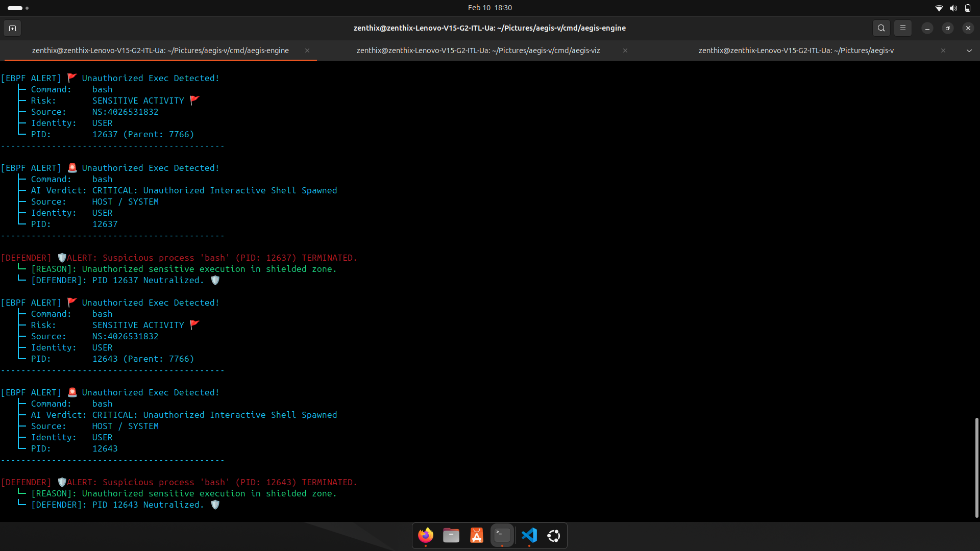The image size is (980, 551).
Task: Open new terminal tab button
Action: (x=12, y=28)
